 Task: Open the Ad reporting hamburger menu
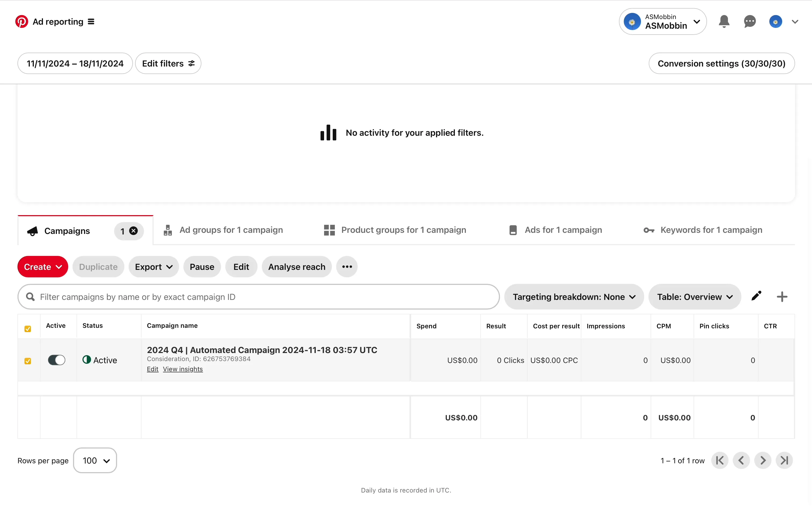91,22
